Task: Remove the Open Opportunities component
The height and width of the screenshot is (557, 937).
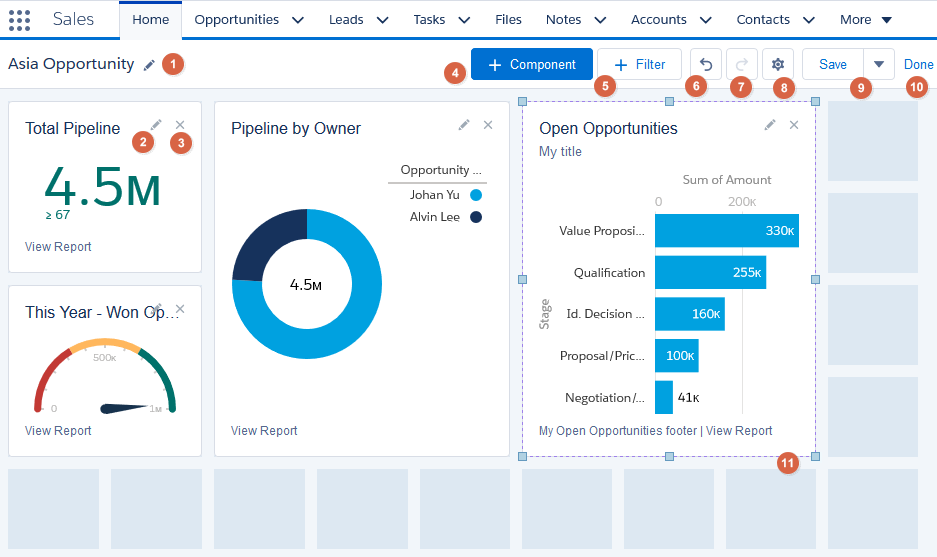Action: click(794, 124)
